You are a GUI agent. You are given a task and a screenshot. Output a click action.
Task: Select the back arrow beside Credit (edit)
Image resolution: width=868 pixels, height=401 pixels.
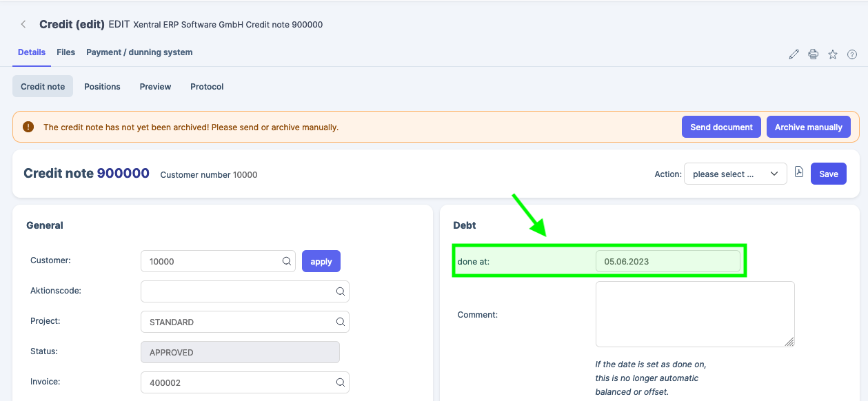(23, 23)
